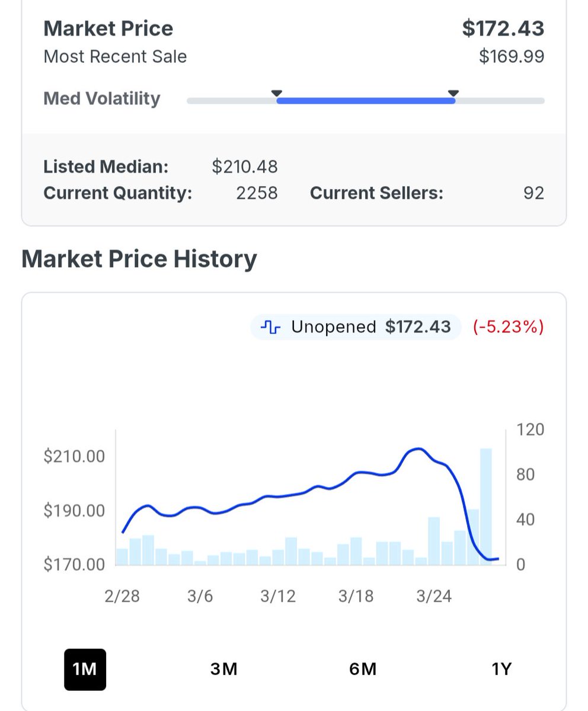Switch chart to the 1Y range

tap(501, 670)
